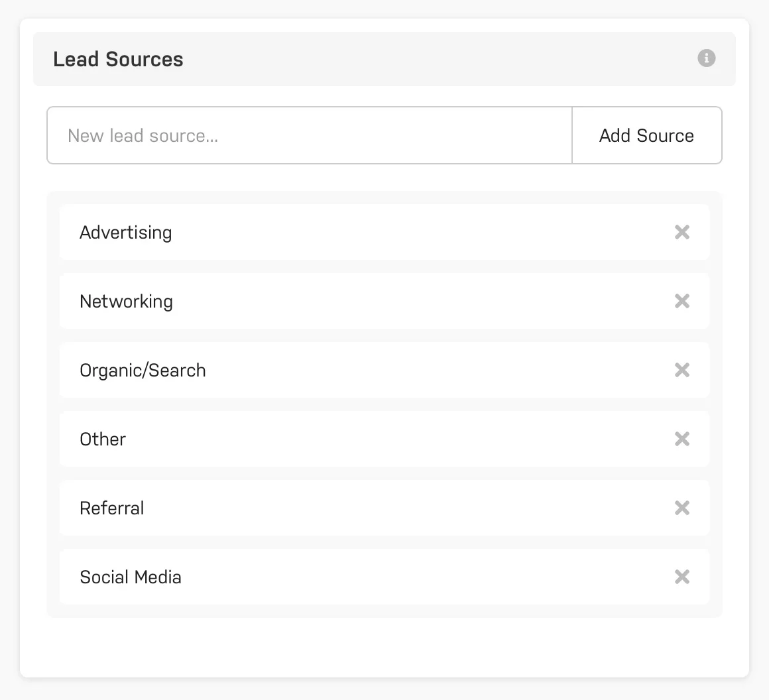Delete the Referral lead source
The image size is (769, 700).
pyautogui.click(x=682, y=508)
